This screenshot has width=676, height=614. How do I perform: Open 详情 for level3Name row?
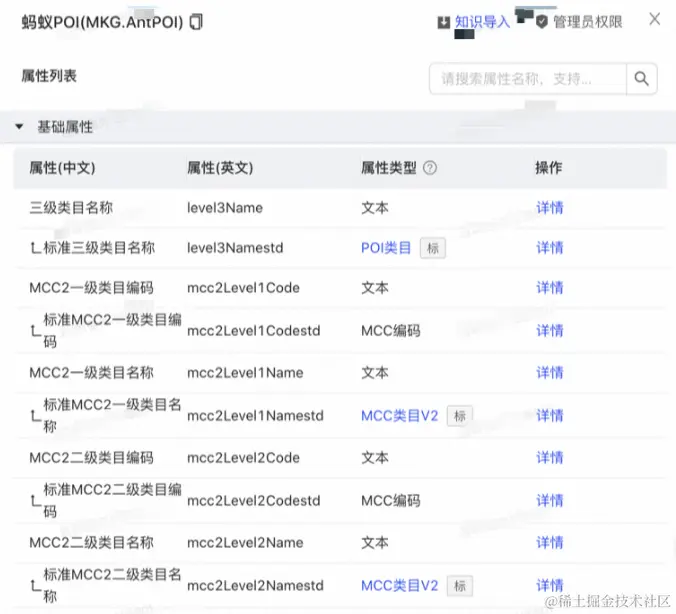pyautogui.click(x=550, y=208)
